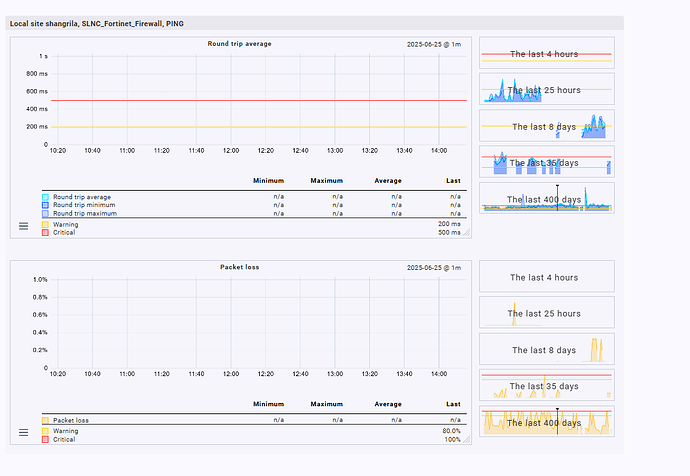
Task: Click the Packet loss legend color box
Action: click(45, 420)
